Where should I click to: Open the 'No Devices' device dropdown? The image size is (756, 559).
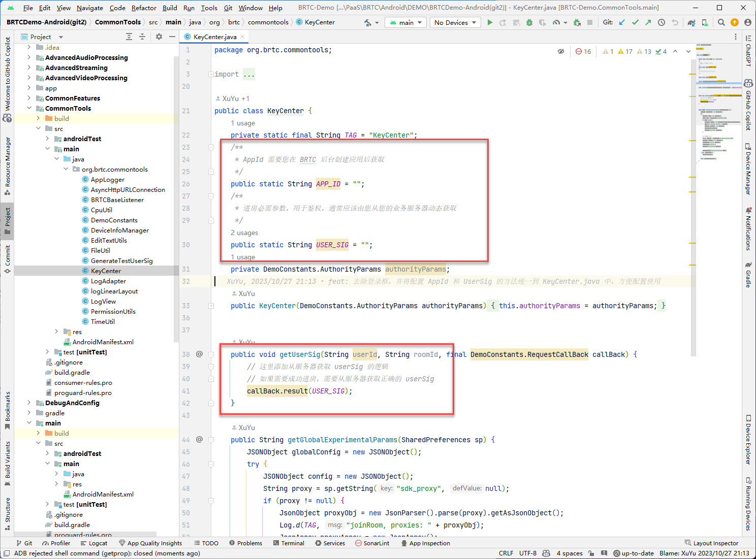455,22
